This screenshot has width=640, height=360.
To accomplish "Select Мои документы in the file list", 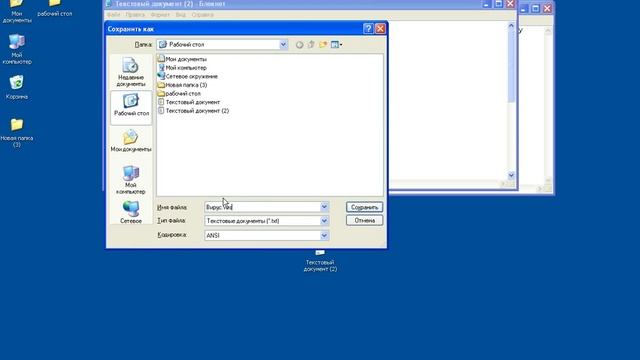I will pos(182,59).
